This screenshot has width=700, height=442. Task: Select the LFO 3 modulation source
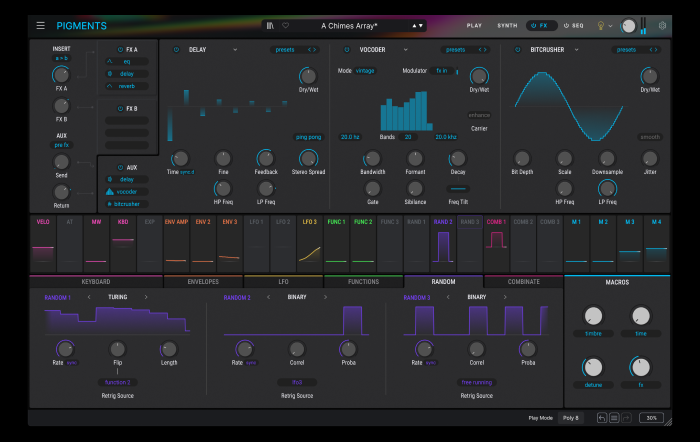310,244
